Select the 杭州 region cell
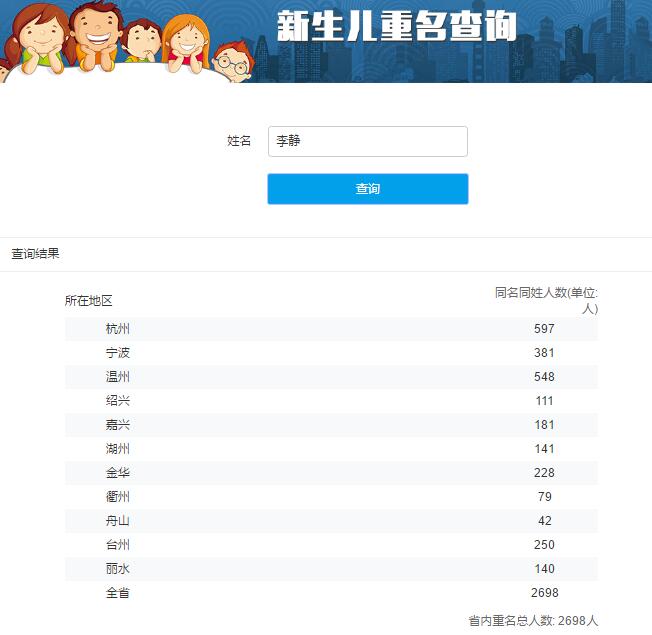 [118, 329]
